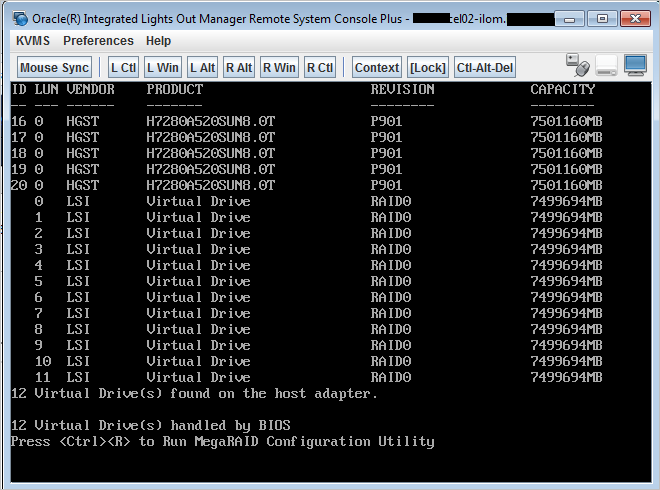The image size is (660, 490).
Task: Click the keyboard and mouse status icon
Action: [x=578, y=65]
